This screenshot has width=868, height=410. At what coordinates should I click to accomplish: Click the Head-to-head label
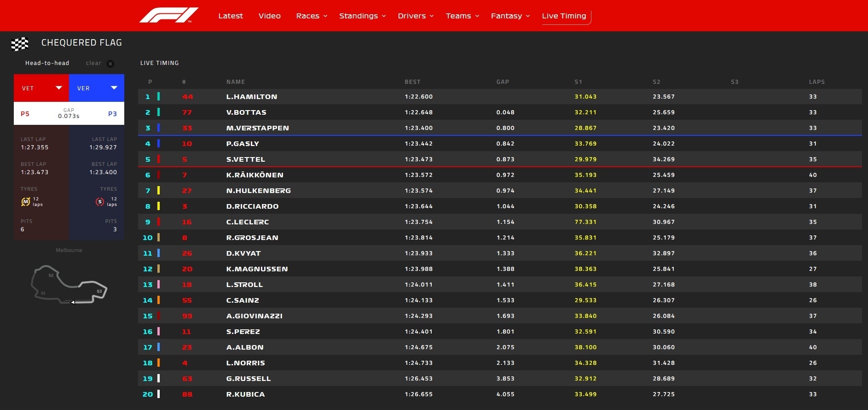tap(47, 63)
